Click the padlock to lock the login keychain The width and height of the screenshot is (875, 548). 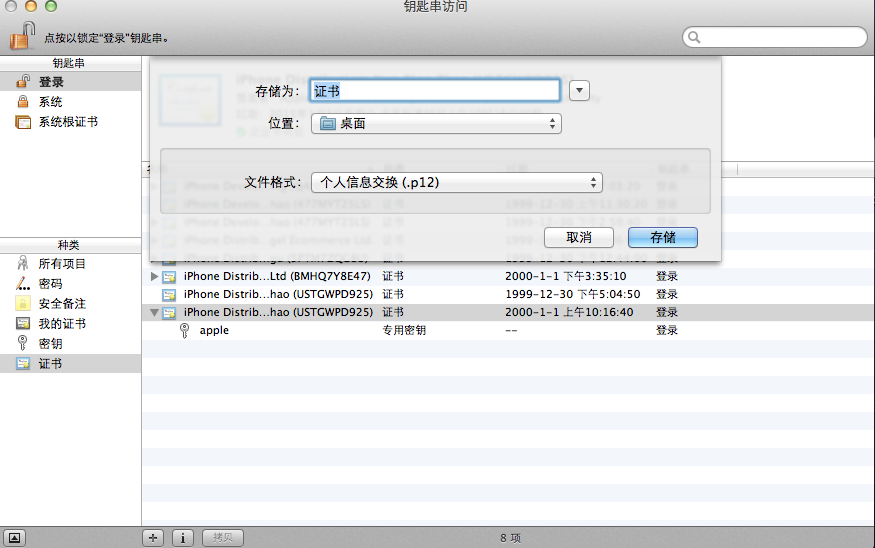click(22, 36)
